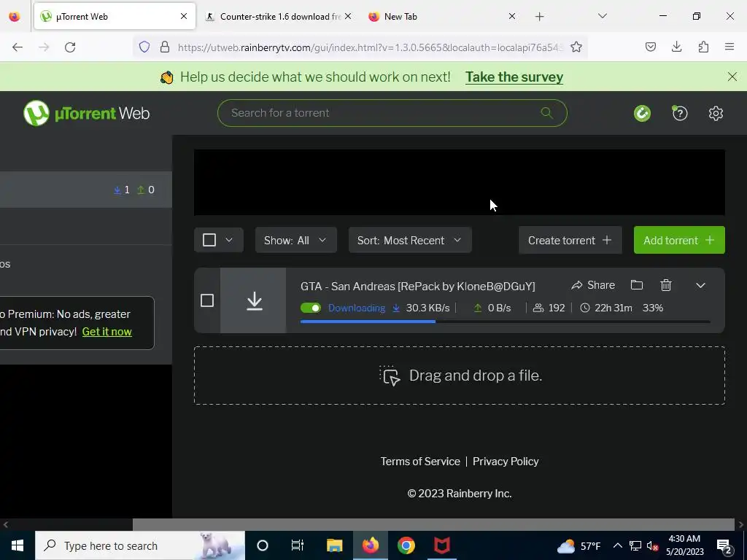The width and height of the screenshot is (747, 560).
Task: Click the muted speaker volume icon
Action: (x=653, y=546)
